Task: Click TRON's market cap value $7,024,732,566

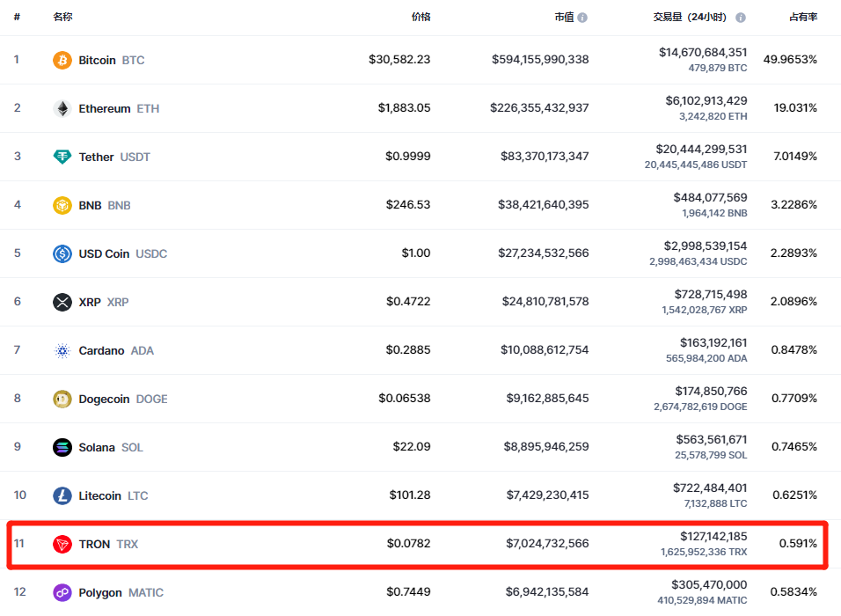Action: [547, 544]
